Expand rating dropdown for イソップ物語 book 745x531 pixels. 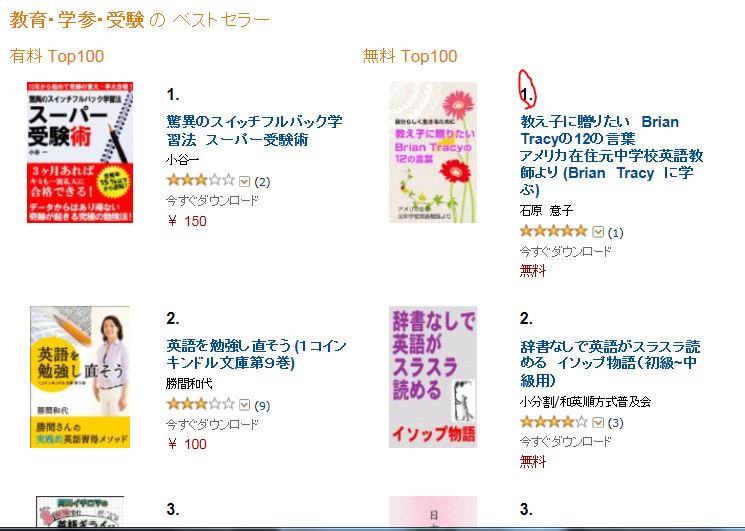pos(598,422)
